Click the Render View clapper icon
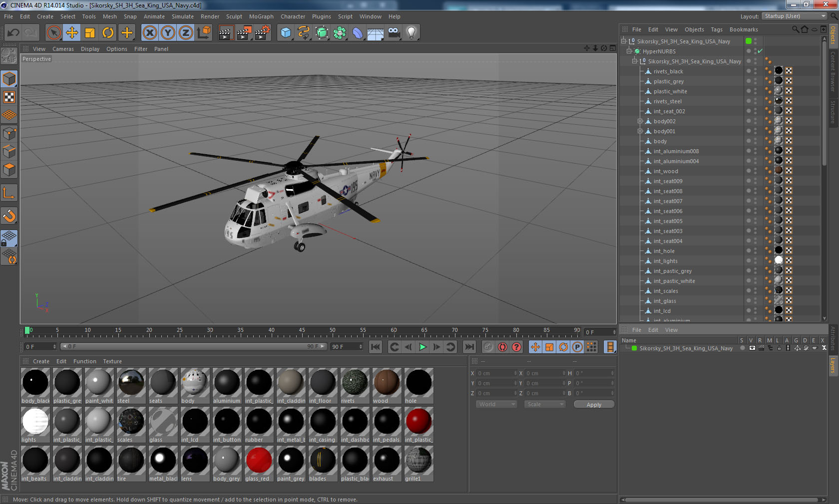 click(226, 33)
